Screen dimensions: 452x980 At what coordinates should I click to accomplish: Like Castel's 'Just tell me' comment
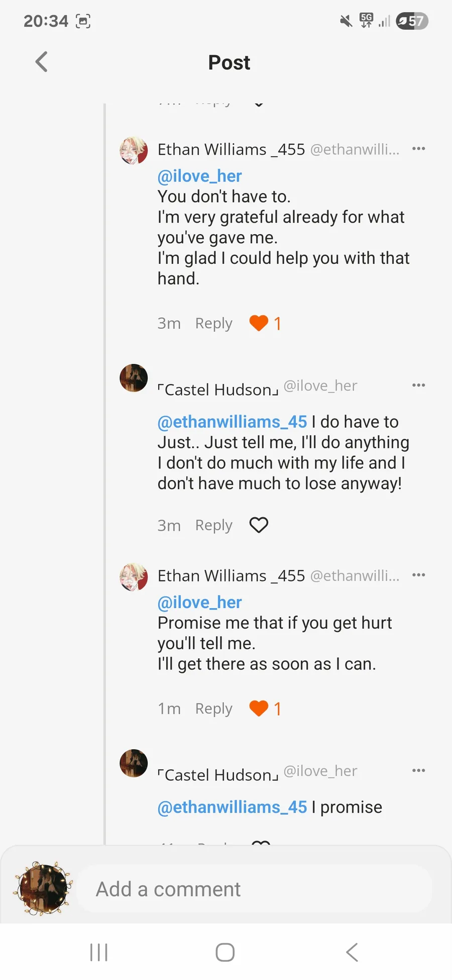pyautogui.click(x=259, y=525)
